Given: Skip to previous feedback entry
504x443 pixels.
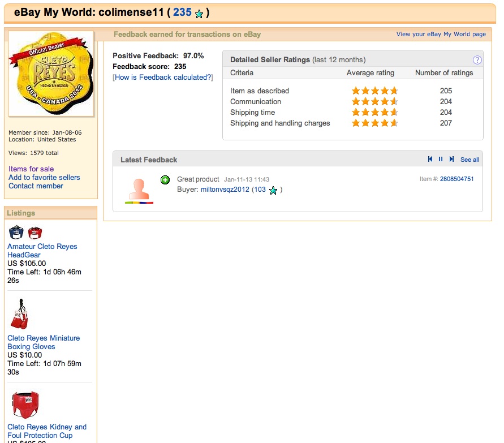Looking at the screenshot, I should point(430,160).
